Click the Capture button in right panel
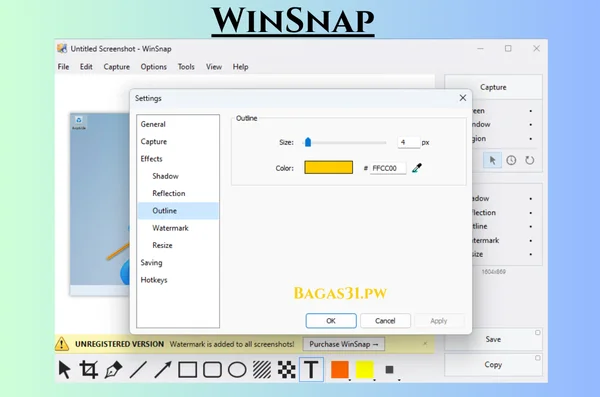This screenshot has height=397, width=600. [x=493, y=87]
